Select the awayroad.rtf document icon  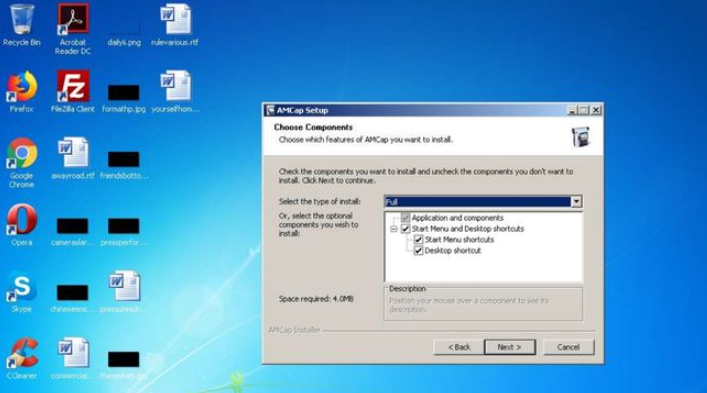point(73,158)
